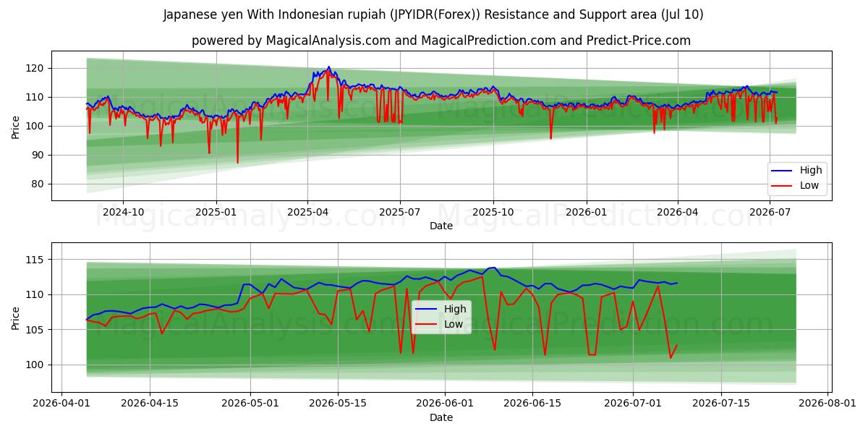
Task: Click the 90 price tick on top chart
Action: 39,155
